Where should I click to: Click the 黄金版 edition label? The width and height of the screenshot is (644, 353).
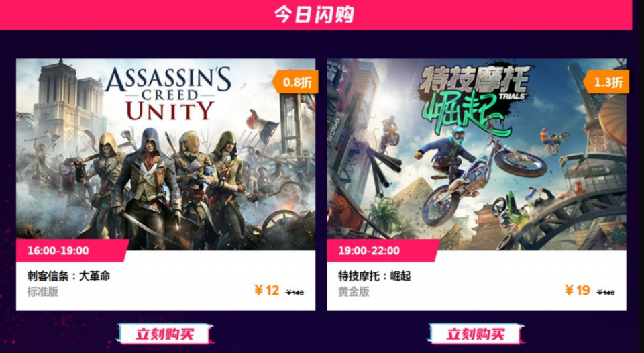(x=354, y=292)
